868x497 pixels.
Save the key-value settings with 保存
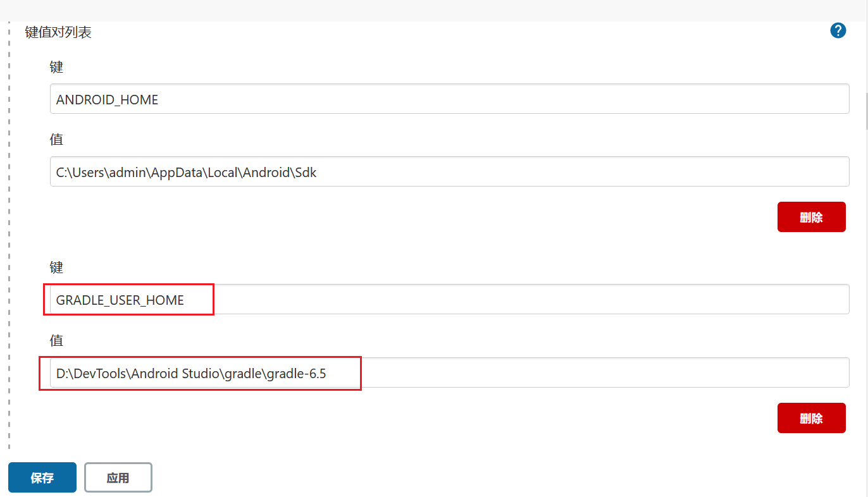[42, 477]
